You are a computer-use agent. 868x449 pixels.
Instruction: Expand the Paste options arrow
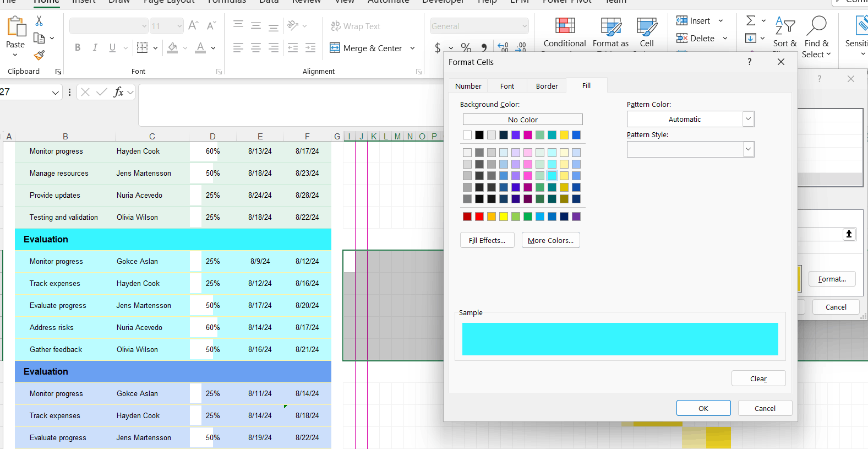point(15,55)
